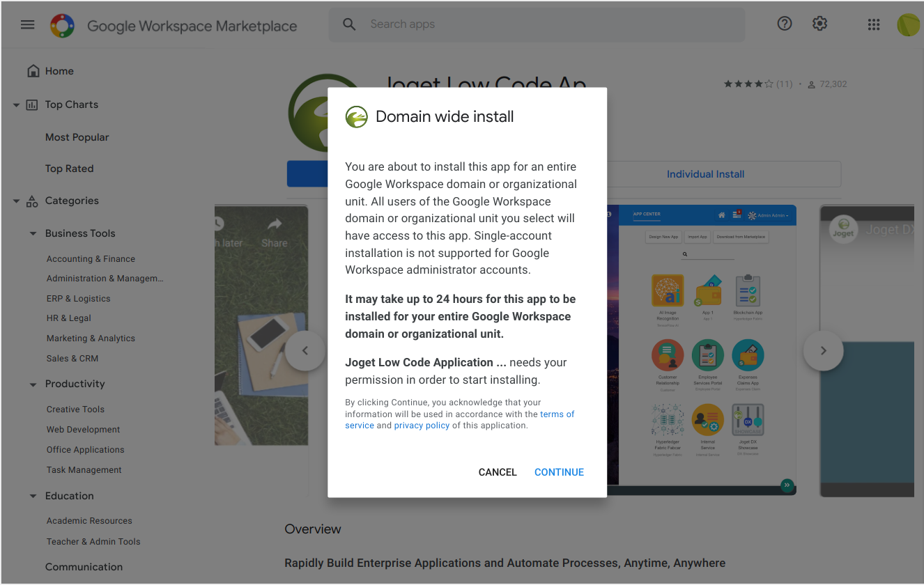Select Administration & Management category
The image size is (924, 585).
[x=105, y=279]
